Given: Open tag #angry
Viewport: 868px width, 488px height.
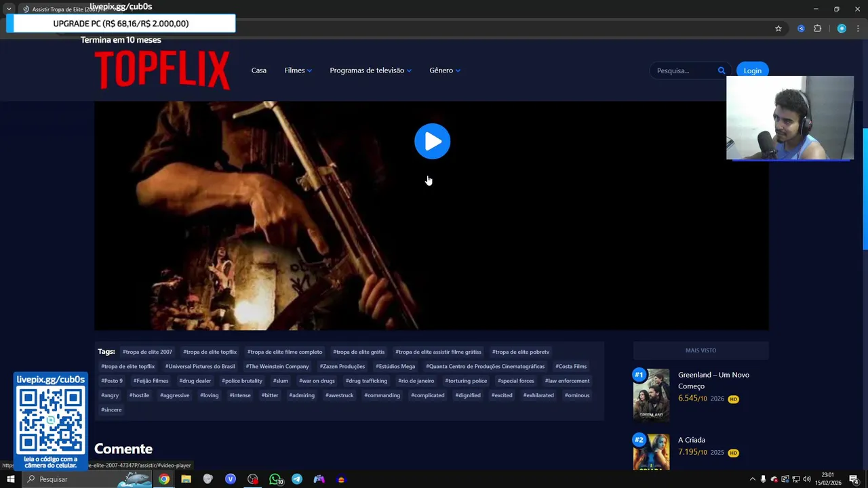Looking at the screenshot, I should 110,395.
